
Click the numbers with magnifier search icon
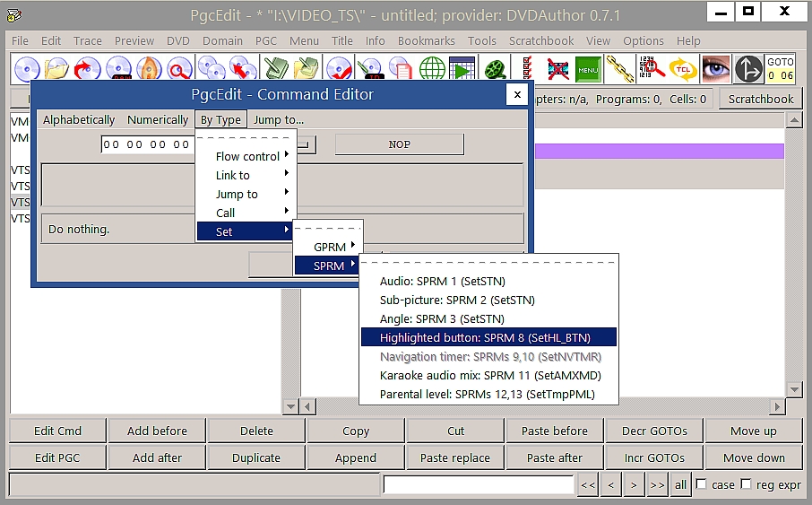pos(652,69)
